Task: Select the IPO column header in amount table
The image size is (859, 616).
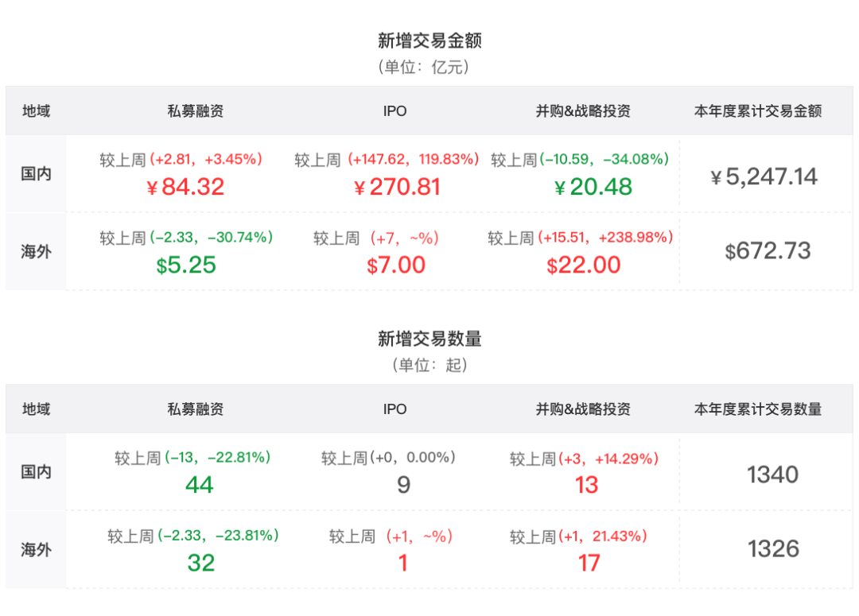Action: pyautogui.click(x=395, y=111)
